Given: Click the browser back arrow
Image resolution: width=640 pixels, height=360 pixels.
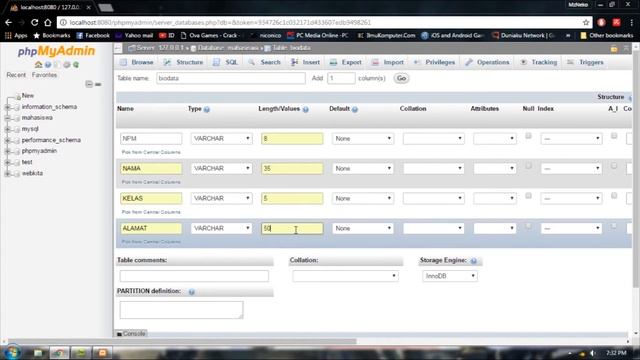Looking at the screenshot, I should click(x=9, y=22).
